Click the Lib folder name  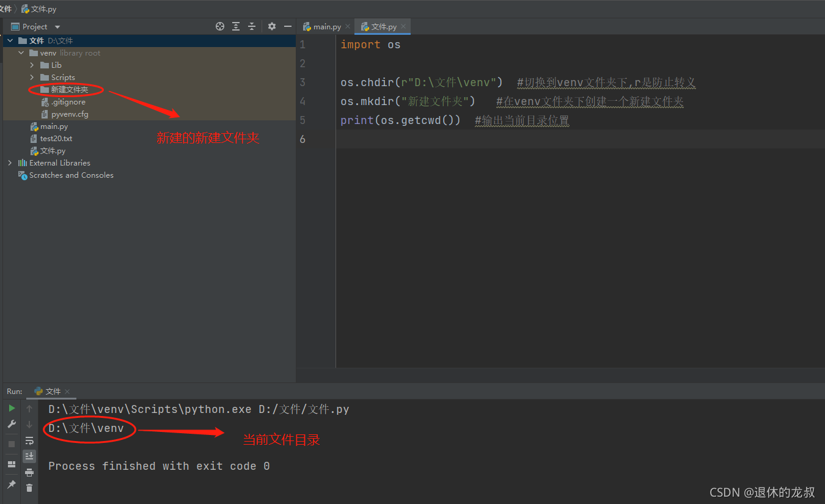click(x=56, y=65)
